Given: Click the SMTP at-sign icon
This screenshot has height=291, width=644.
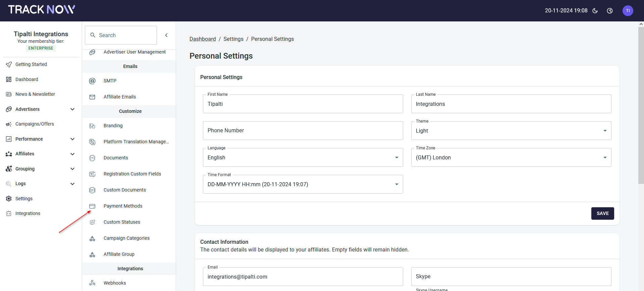Looking at the screenshot, I should (x=92, y=81).
